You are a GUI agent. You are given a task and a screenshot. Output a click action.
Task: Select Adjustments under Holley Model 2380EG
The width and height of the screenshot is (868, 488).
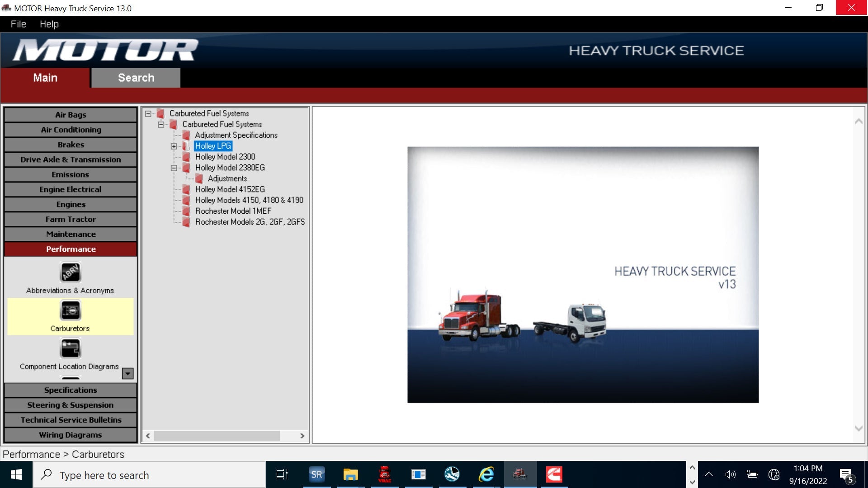point(227,178)
